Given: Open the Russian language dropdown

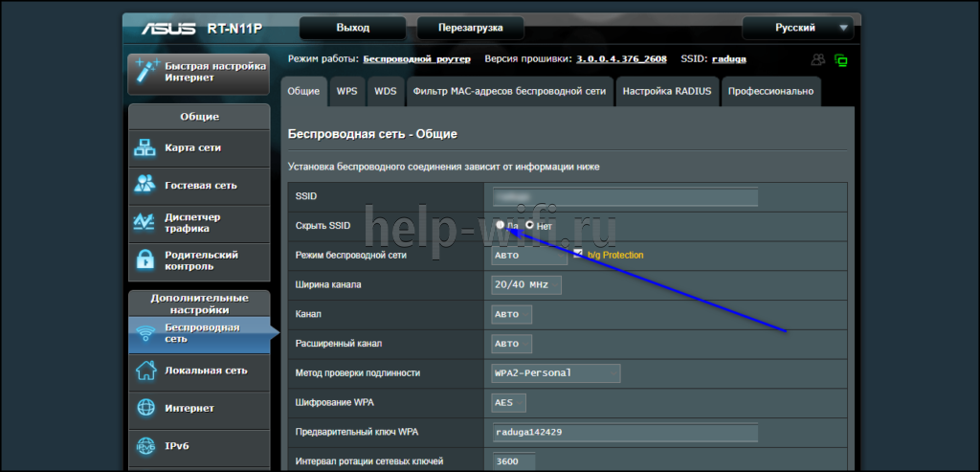Looking at the screenshot, I should [796, 28].
